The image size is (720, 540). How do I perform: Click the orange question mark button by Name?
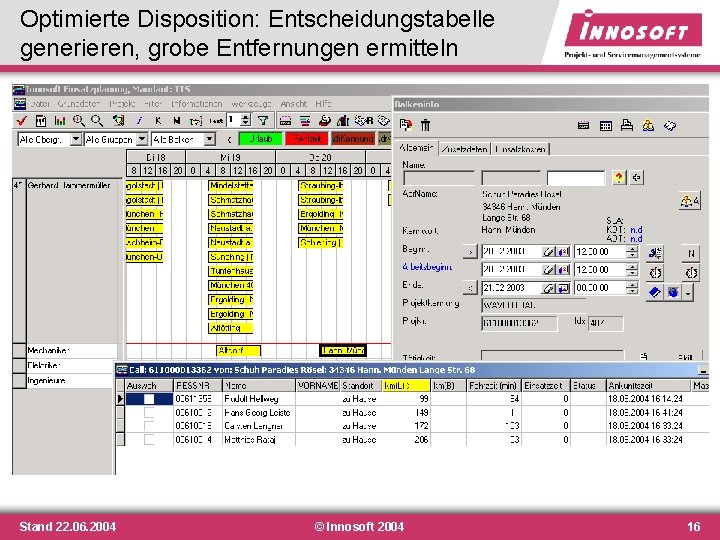(x=619, y=177)
